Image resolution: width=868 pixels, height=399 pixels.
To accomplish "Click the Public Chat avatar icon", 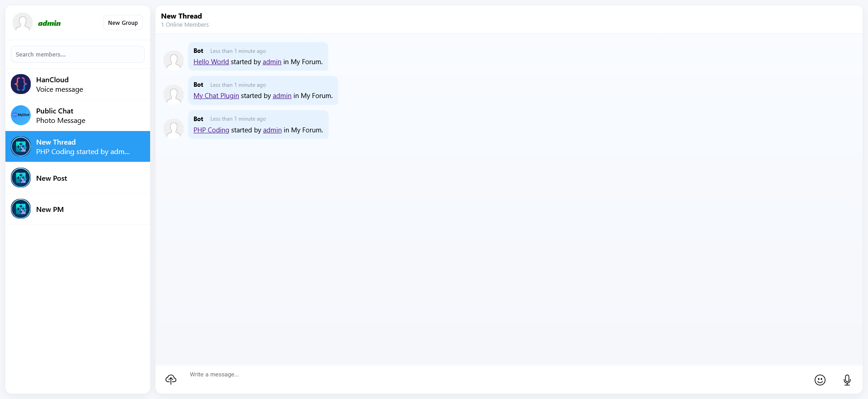I will (x=21, y=115).
